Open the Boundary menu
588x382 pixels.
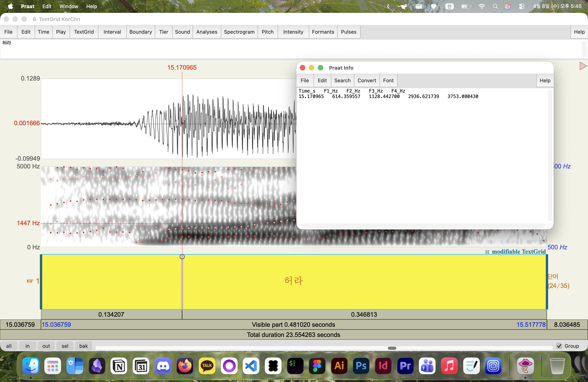(x=140, y=32)
